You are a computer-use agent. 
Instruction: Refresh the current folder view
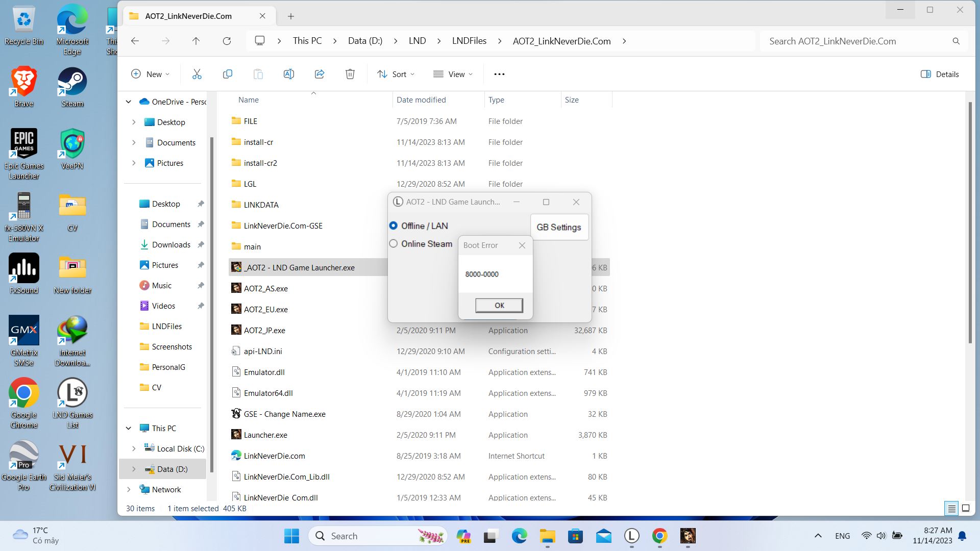pyautogui.click(x=227, y=41)
